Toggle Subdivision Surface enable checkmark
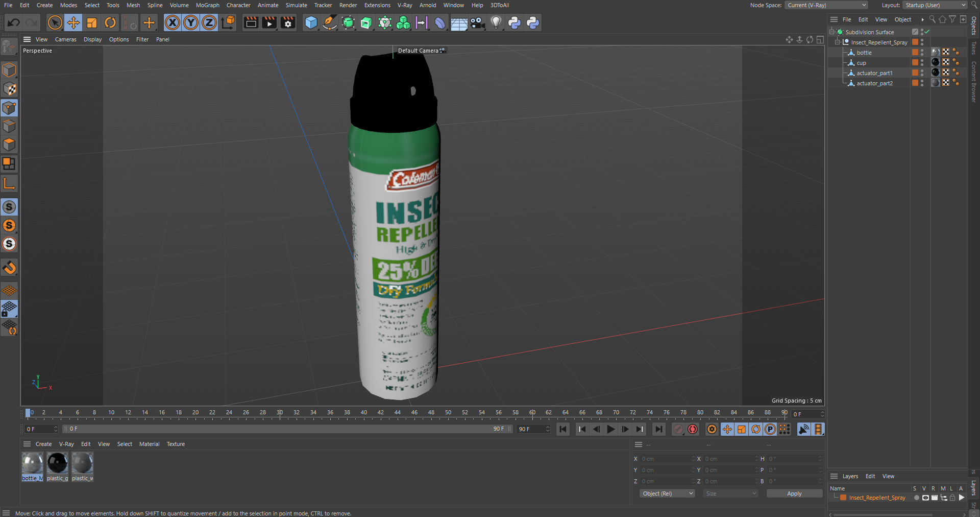The width and height of the screenshot is (980, 517). [x=927, y=32]
